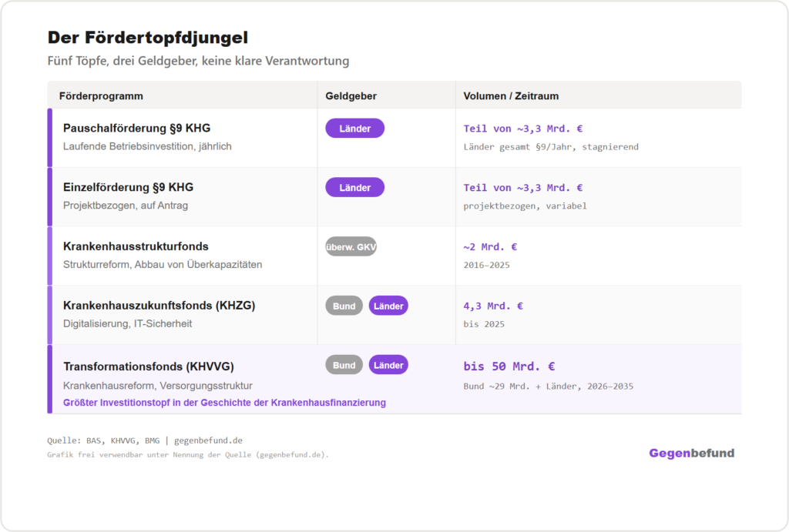Select the Transformationsfonds (KHVVG) title
The width and height of the screenshot is (789, 532).
pyautogui.click(x=149, y=366)
